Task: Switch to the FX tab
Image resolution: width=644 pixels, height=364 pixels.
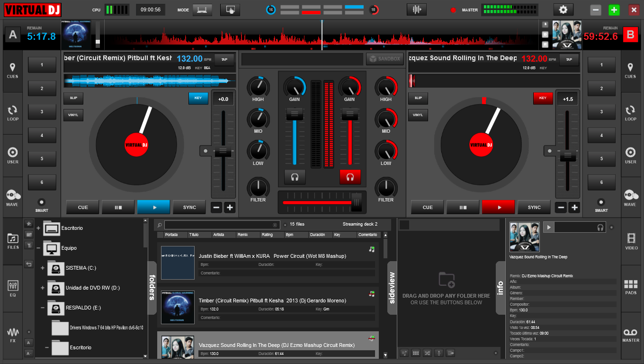Action: pos(13,335)
